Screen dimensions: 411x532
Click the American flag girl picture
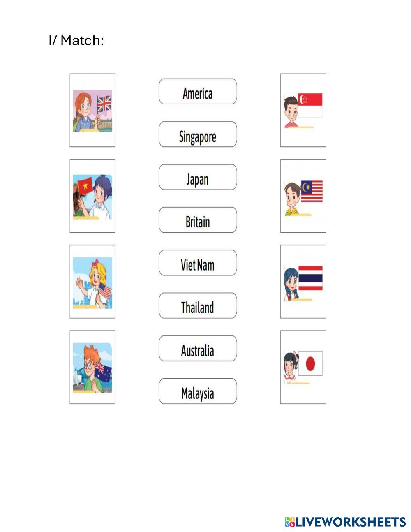click(x=92, y=282)
